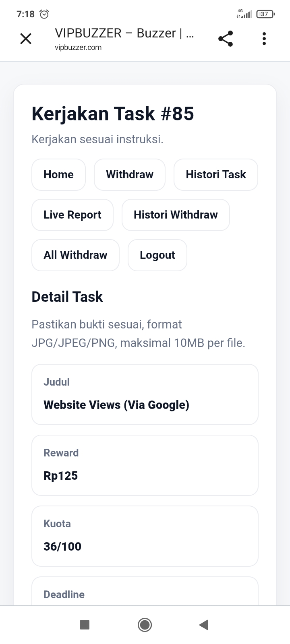
Task: Tap the share icon in top bar
Action: click(x=226, y=39)
